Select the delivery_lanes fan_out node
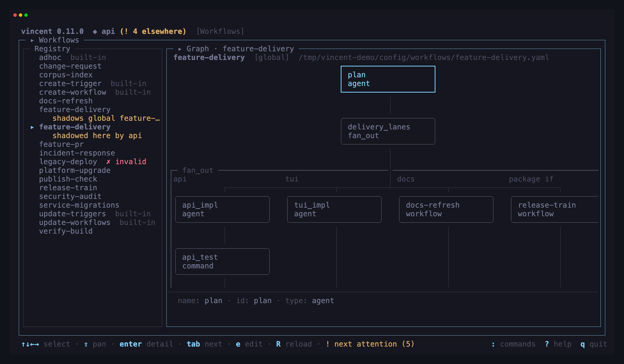This screenshot has height=364, width=624. point(388,131)
